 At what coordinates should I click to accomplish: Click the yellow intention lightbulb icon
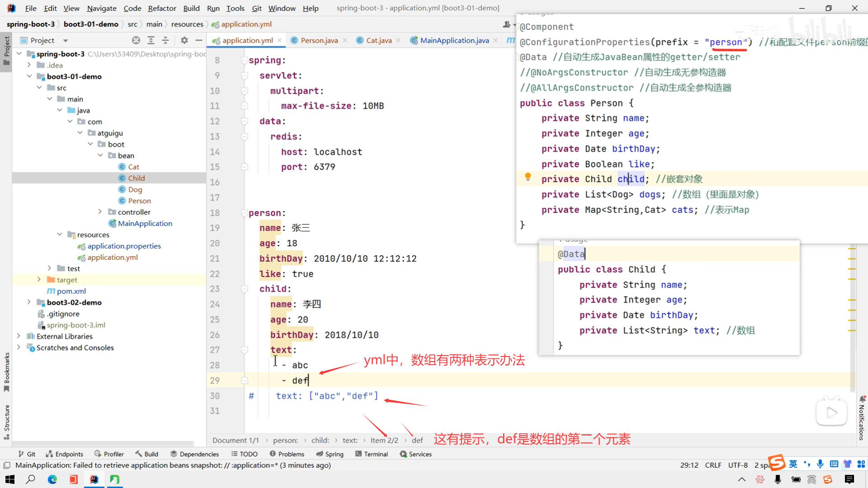[528, 177]
